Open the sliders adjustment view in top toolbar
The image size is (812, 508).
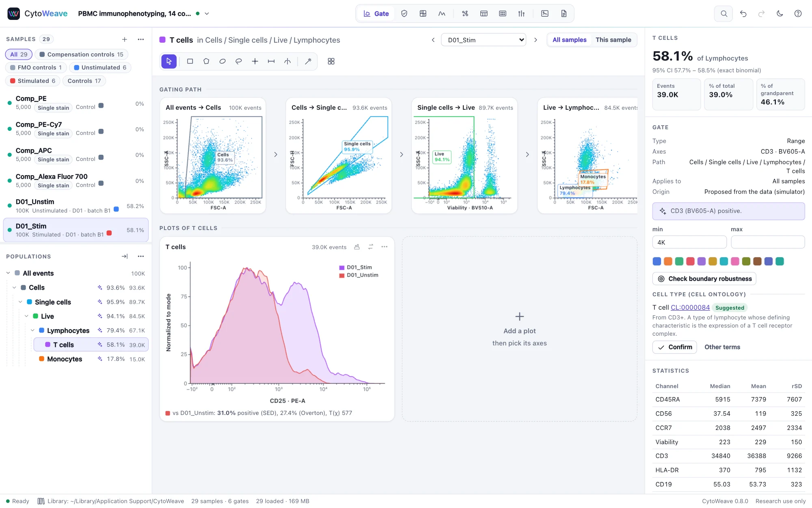[x=521, y=13]
